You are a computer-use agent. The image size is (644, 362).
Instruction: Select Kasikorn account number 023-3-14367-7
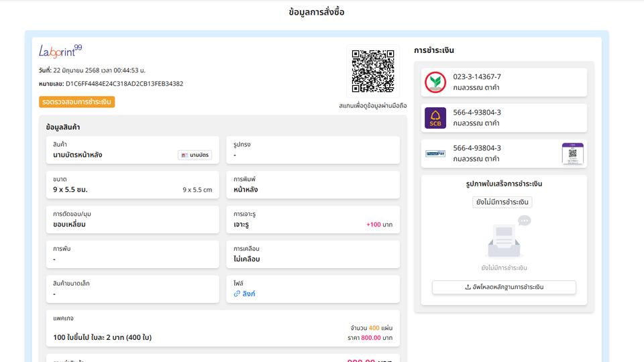pos(477,77)
